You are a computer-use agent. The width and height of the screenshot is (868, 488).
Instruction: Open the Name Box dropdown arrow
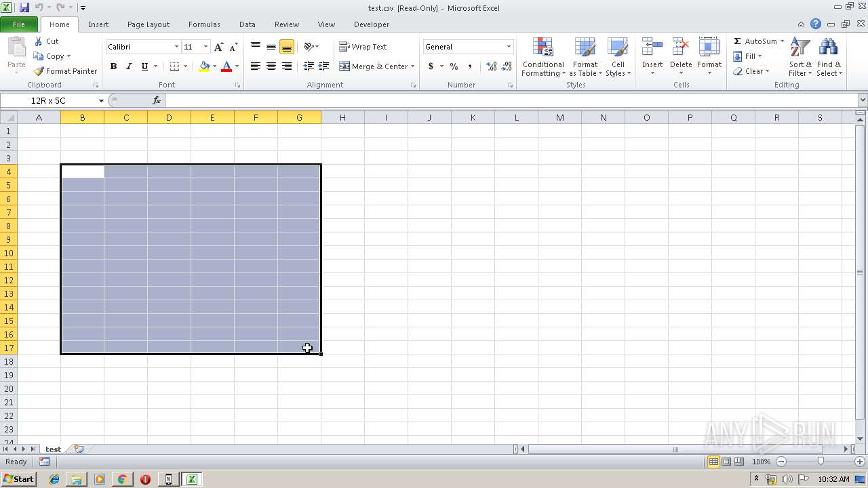point(101,100)
